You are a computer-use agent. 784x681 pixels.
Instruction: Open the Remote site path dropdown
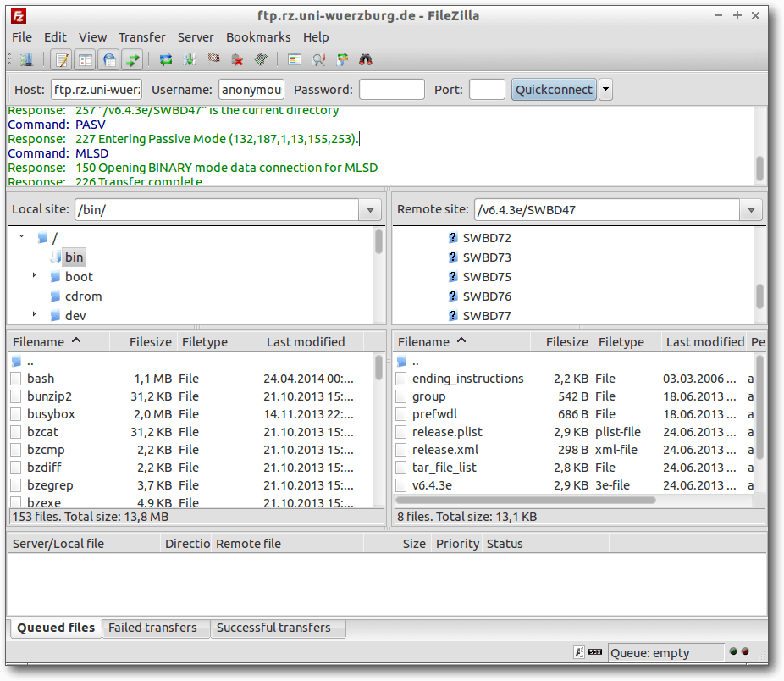click(751, 210)
